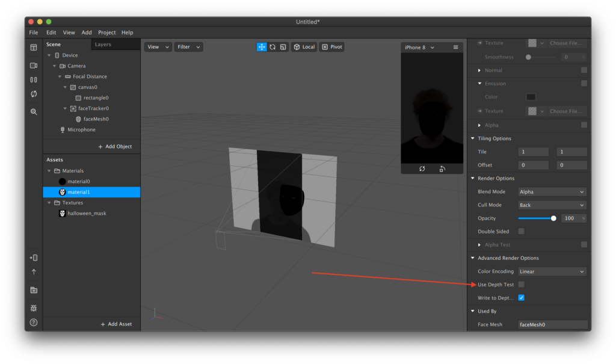Click the Focal Distance icon
Image resolution: width=616 pixels, height=364 pixels.
coord(68,76)
